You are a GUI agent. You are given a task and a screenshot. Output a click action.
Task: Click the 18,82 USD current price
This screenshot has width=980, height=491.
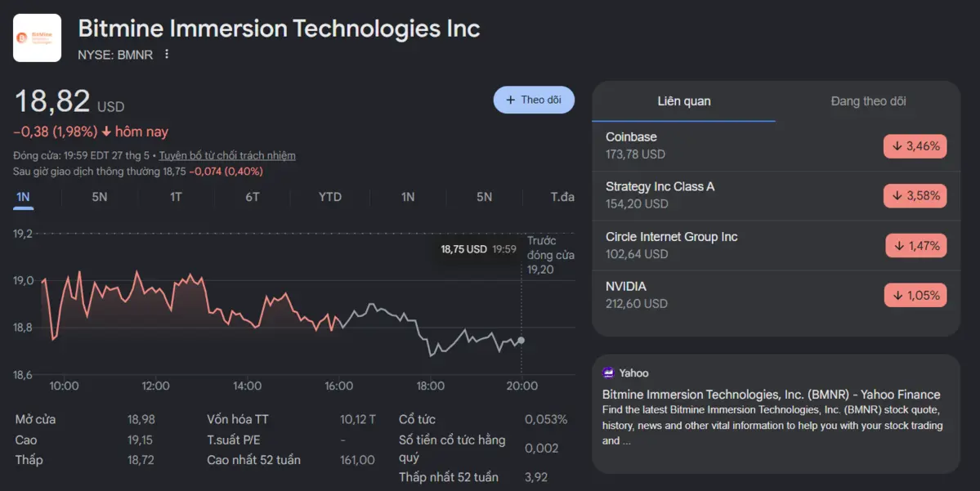tap(69, 102)
